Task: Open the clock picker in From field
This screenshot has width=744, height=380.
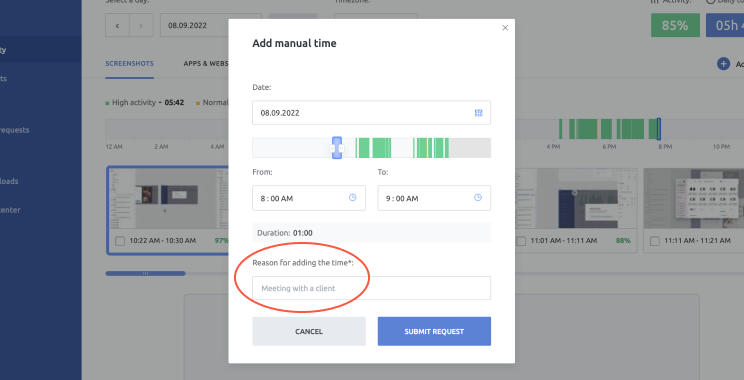Action: click(x=353, y=197)
